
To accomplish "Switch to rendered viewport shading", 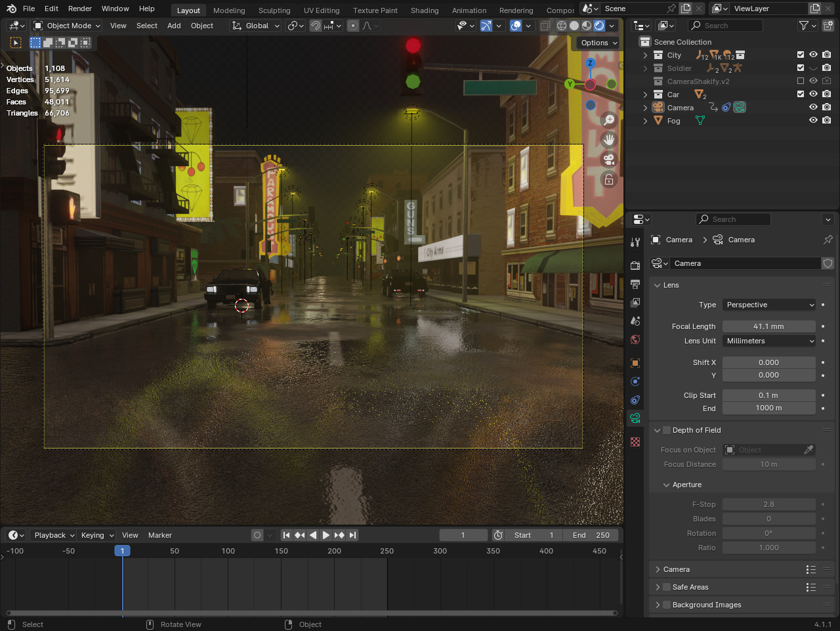I will [x=599, y=26].
